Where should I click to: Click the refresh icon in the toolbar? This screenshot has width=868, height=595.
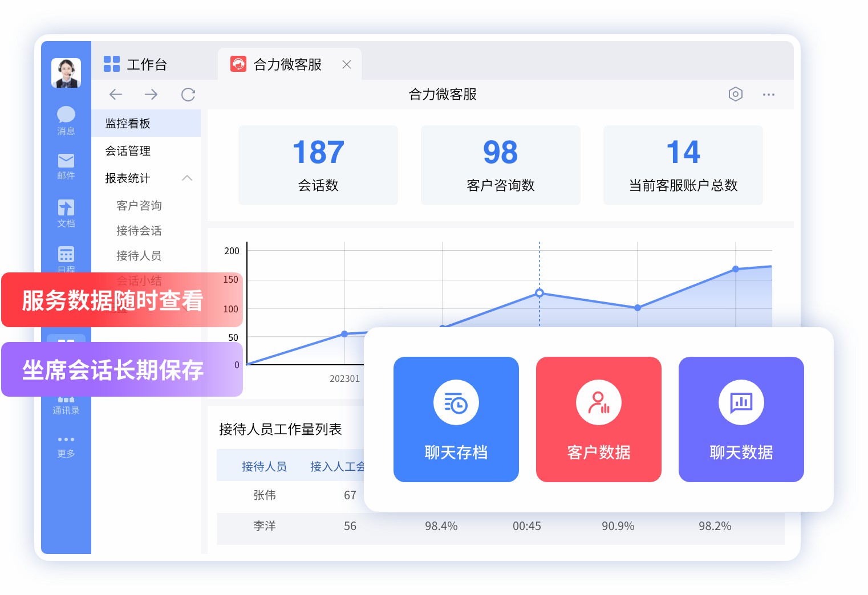coord(188,94)
